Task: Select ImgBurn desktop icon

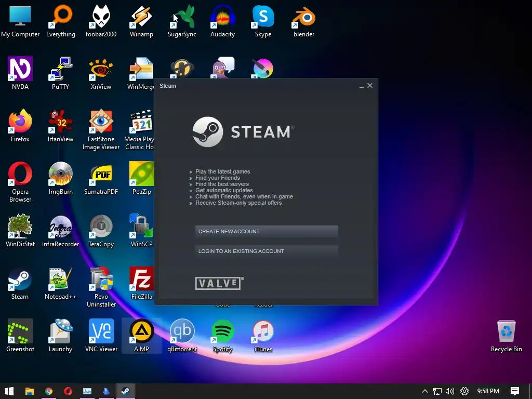Action: click(61, 178)
